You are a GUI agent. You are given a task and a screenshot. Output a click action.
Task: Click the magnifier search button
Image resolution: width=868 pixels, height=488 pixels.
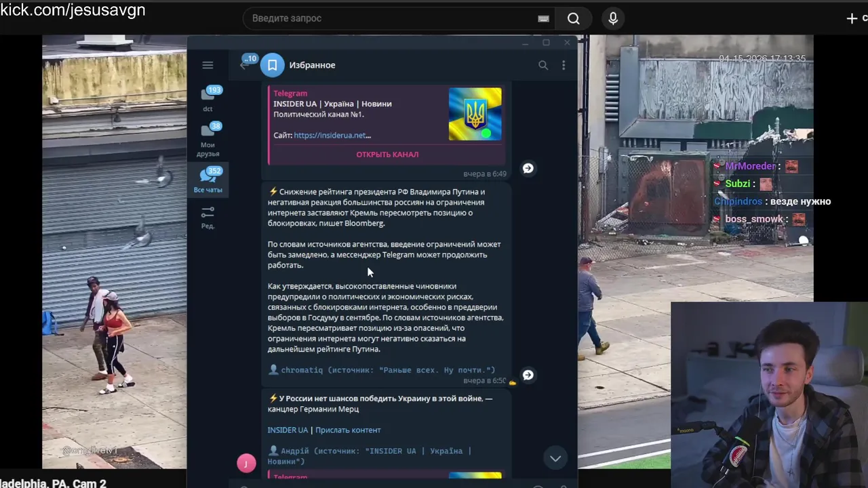pyautogui.click(x=574, y=18)
